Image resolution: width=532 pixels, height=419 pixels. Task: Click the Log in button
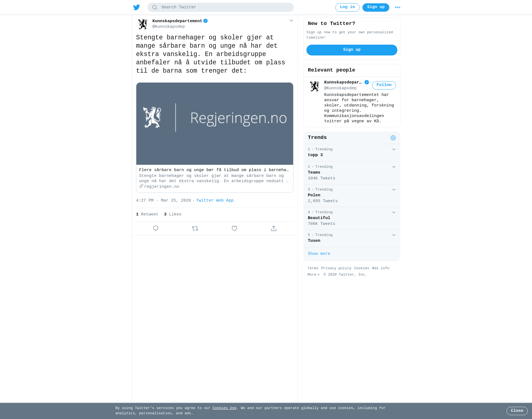click(347, 7)
